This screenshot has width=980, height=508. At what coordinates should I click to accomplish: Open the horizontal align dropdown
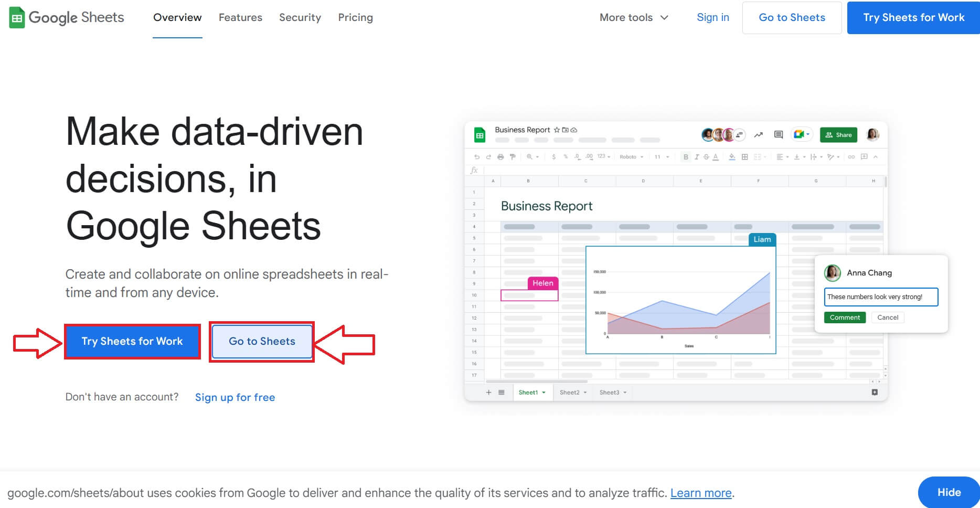(782, 157)
